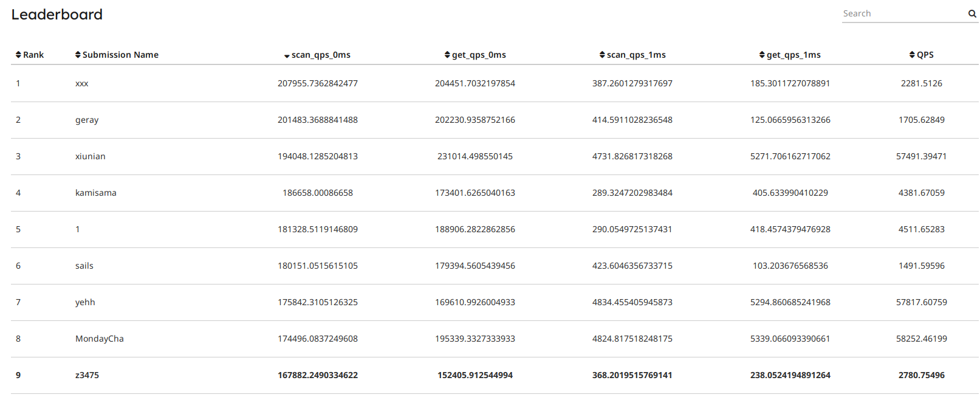Sort by the Submission Name header
Image resolution: width=980 pixels, height=400 pixels.
point(120,55)
